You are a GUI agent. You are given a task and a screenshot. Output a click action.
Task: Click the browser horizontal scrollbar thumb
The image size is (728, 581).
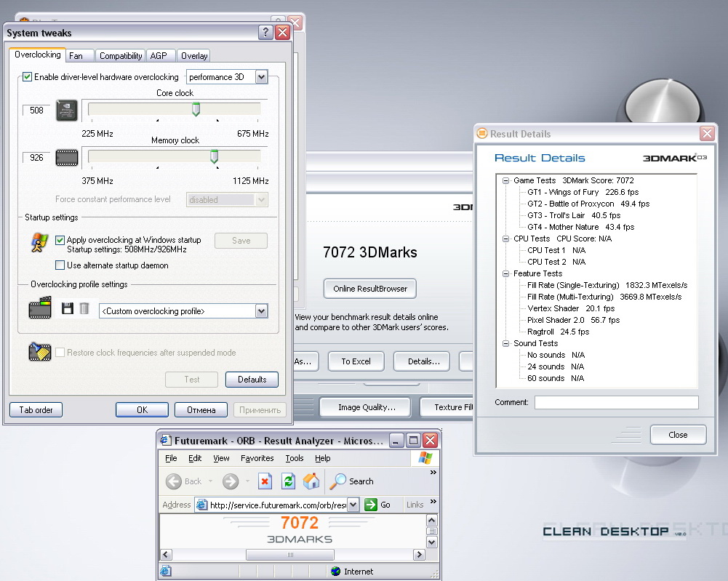[290, 555]
